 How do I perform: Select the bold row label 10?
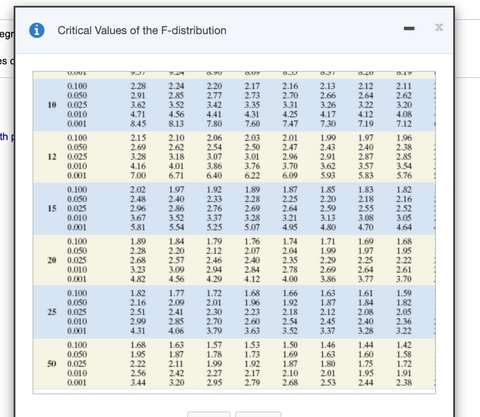52,105
